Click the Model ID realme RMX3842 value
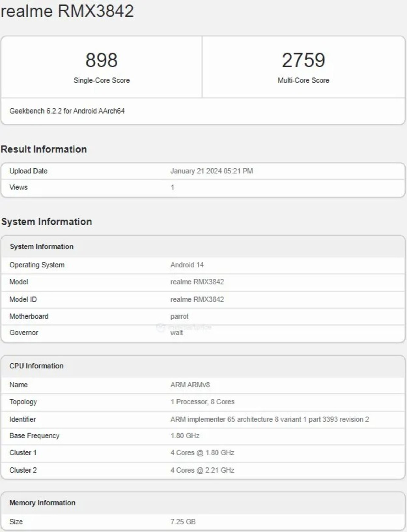 (x=197, y=299)
